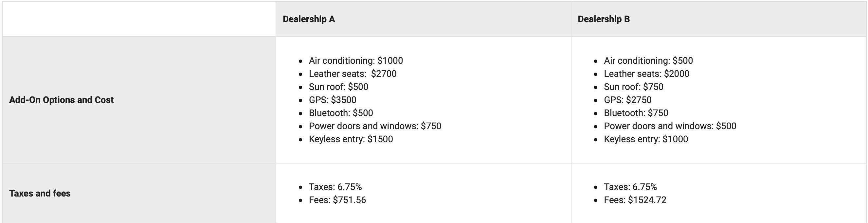The image size is (868, 223).
Task: Select the Add-On Options and Cost row label
Action: (61, 100)
